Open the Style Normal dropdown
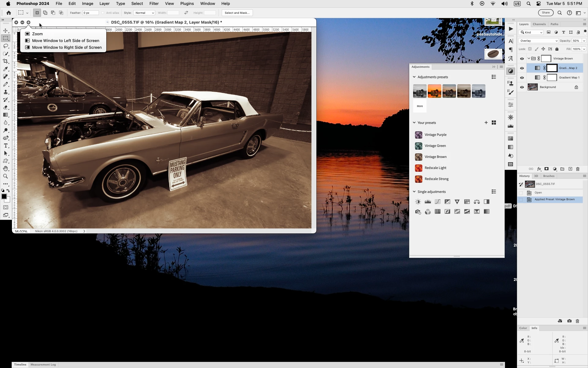The height and width of the screenshot is (368, 588). coord(144,13)
